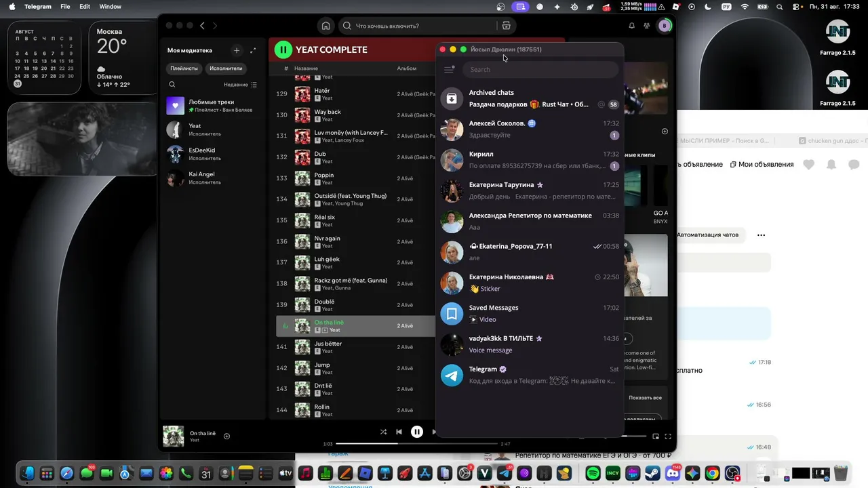Open the Saved Messages bookmark avatar
This screenshot has width=868, height=488.
[x=452, y=314]
